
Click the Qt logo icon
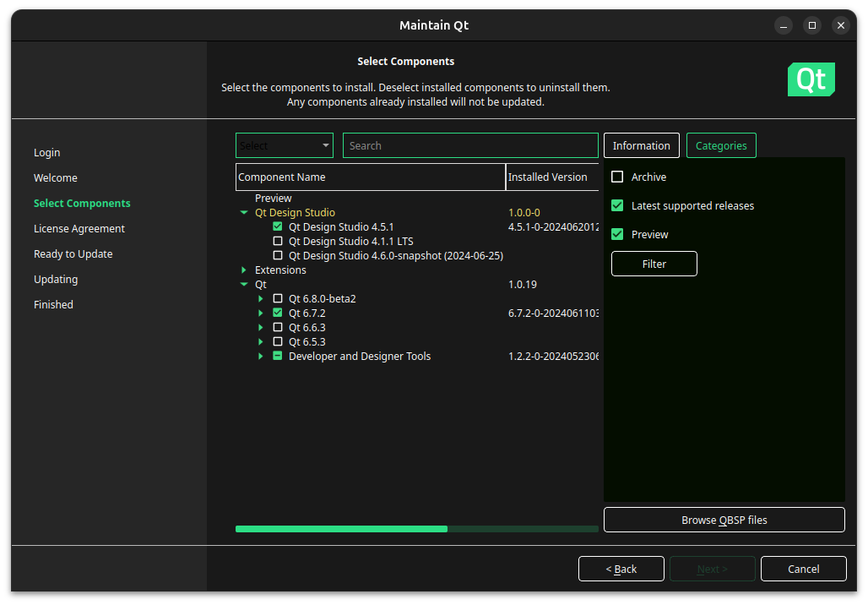(x=811, y=79)
